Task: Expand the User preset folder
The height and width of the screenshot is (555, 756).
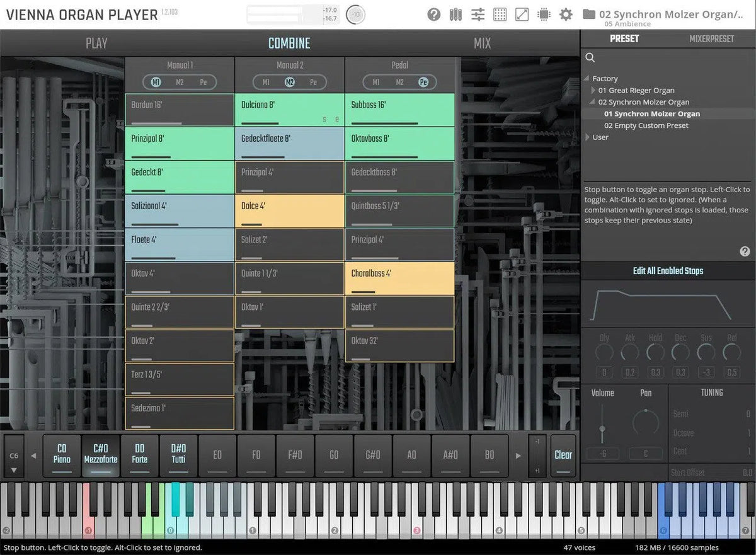Action: coord(588,137)
